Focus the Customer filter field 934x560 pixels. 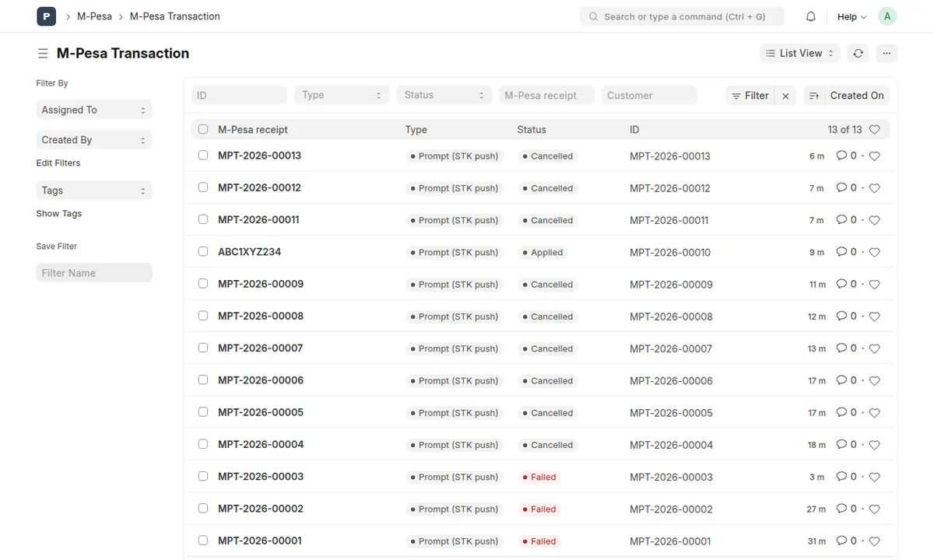pyautogui.click(x=650, y=95)
